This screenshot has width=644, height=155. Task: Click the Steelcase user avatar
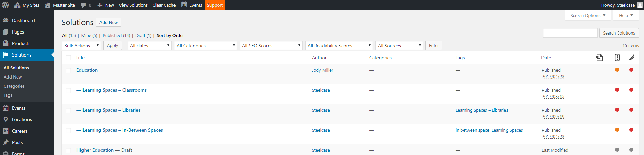coord(639,5)
